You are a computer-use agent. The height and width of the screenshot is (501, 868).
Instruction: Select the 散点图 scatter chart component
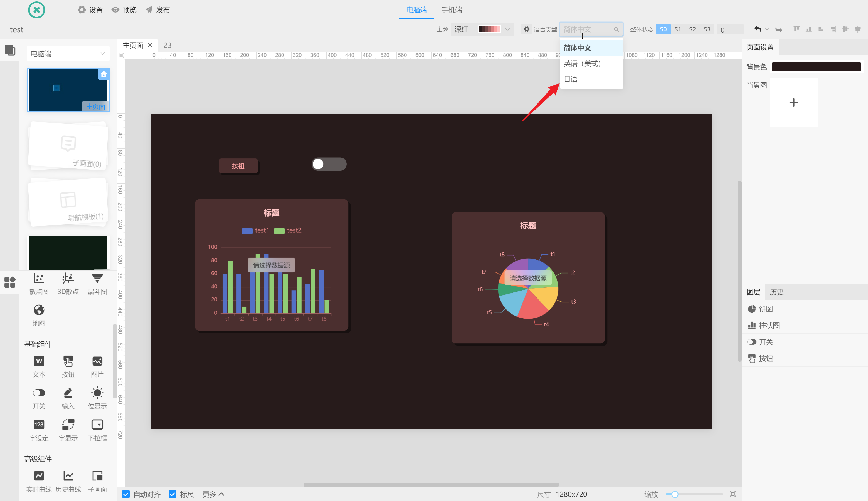click(39, 284)
